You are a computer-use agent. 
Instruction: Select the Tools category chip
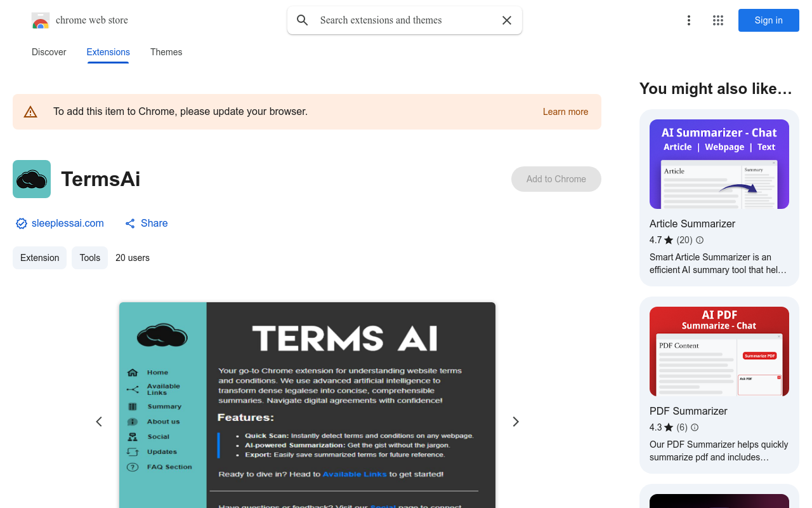90,258
